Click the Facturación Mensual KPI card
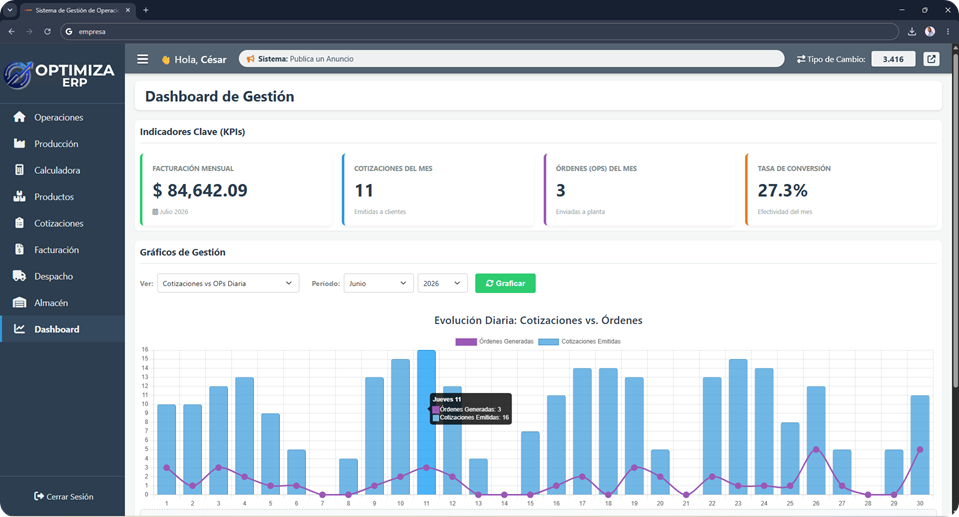 click(x=236, y=190)
